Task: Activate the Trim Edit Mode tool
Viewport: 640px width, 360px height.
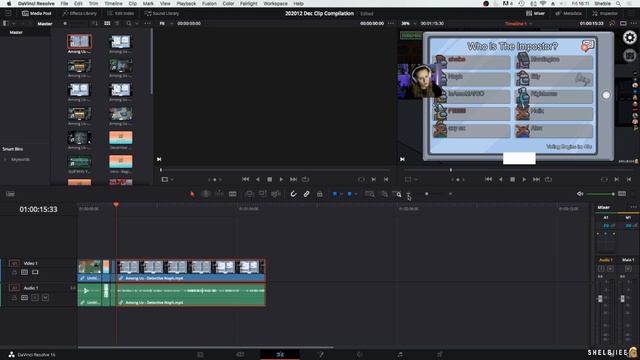Action: tap(206, 194)
